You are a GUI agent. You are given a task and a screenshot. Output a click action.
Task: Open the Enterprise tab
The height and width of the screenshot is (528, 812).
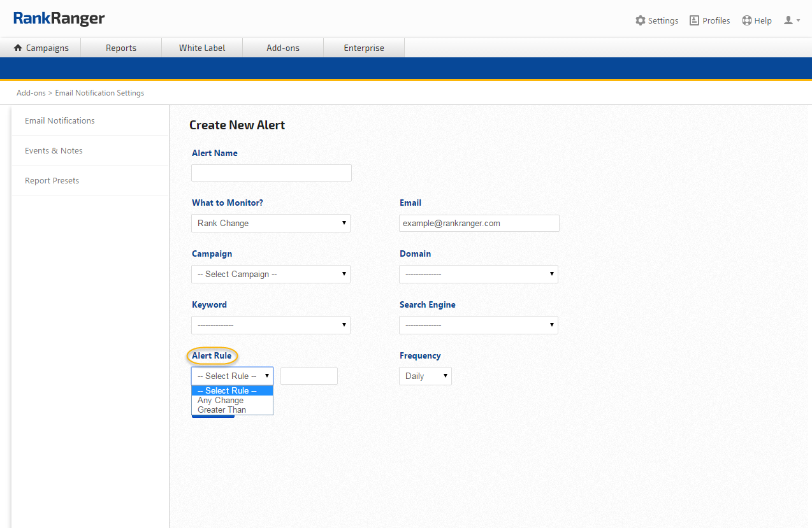pyautogui.click(x=364, y=48)
